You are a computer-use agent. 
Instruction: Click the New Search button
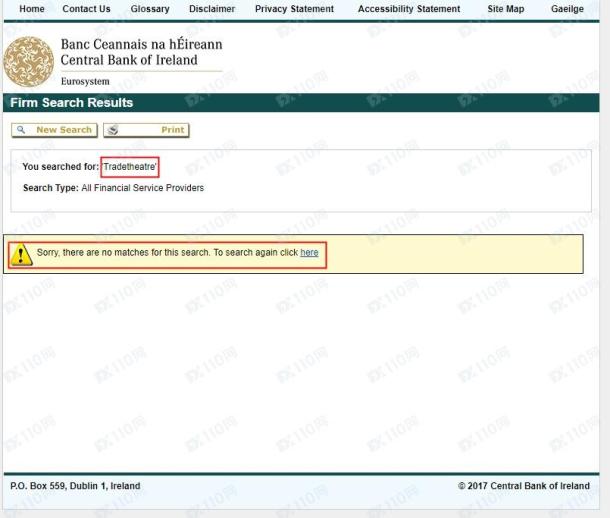(x=54, y=130)
